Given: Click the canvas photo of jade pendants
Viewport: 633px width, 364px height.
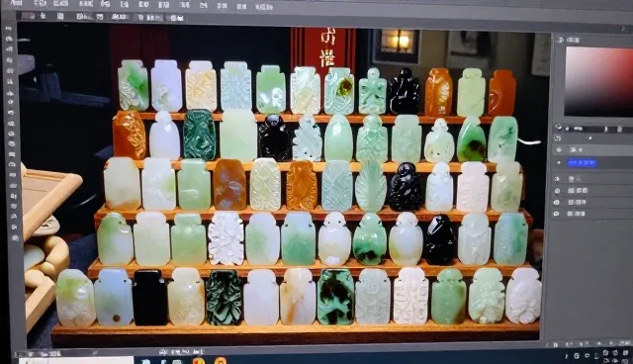Looking at the screenshot, I should point(283,186).
